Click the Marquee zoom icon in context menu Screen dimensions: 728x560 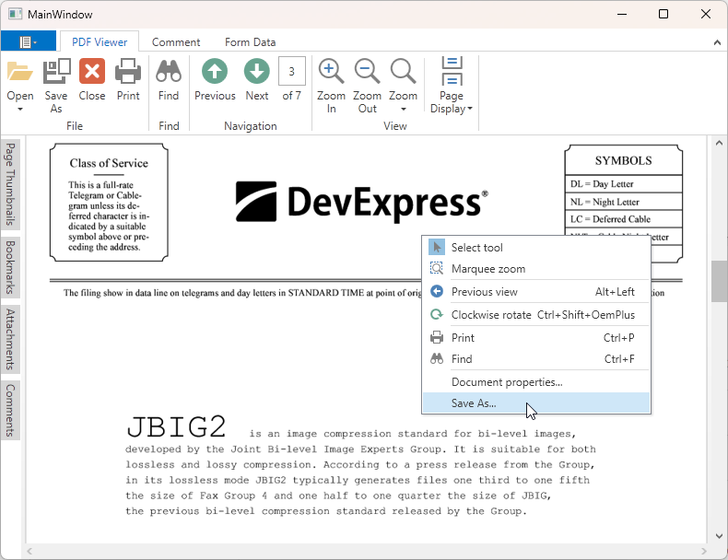click(437, 269)
